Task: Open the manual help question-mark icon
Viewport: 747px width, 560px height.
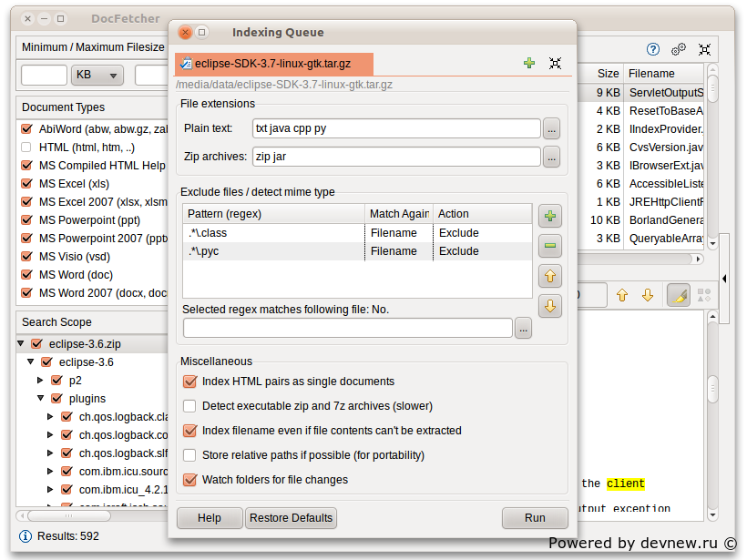Action: (x=653, y=49)
